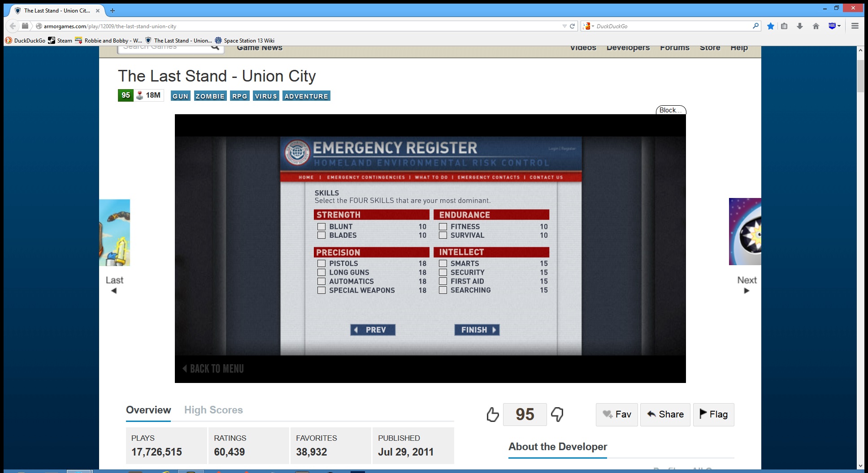Screen dimensions: 868x473
Task: Click the armorgames.com address bar field
Action: [300, 26]
